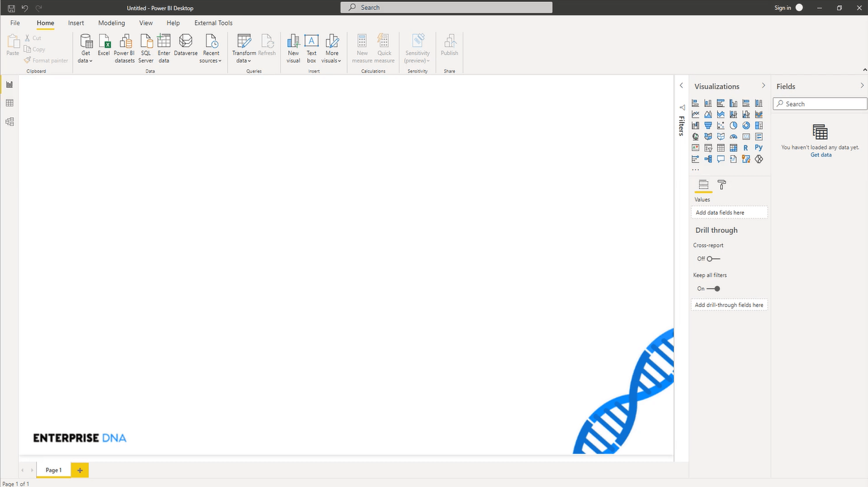
Task: Insert a Pie chart visual
Action: click(x=734, y=125)
